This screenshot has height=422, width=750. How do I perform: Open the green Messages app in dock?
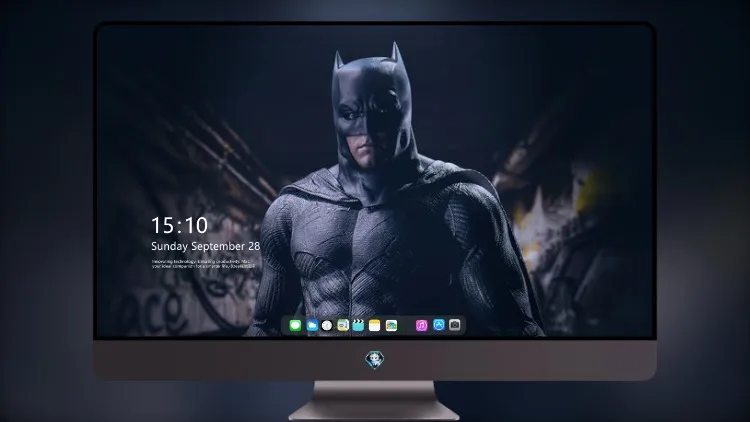(x=295, y=325)
